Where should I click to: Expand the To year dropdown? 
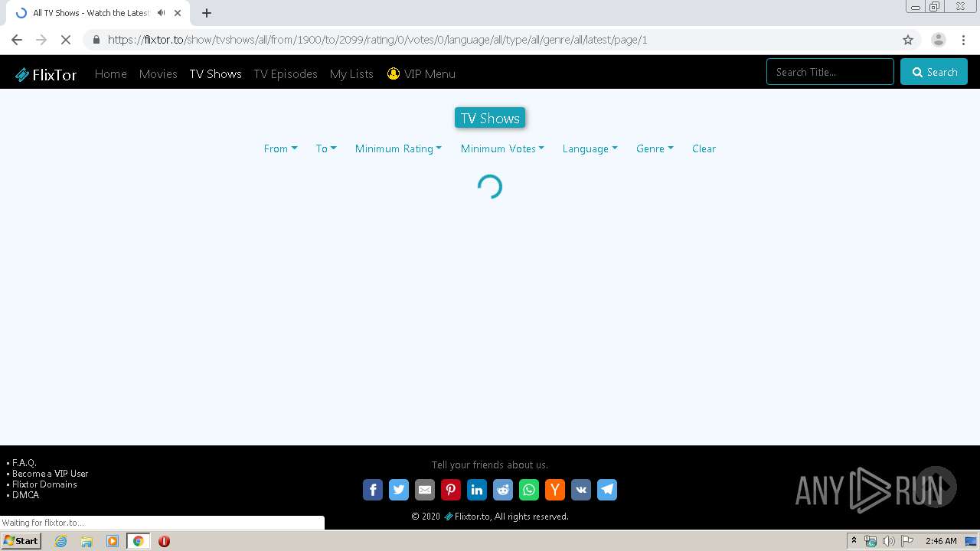coord(326,148)
